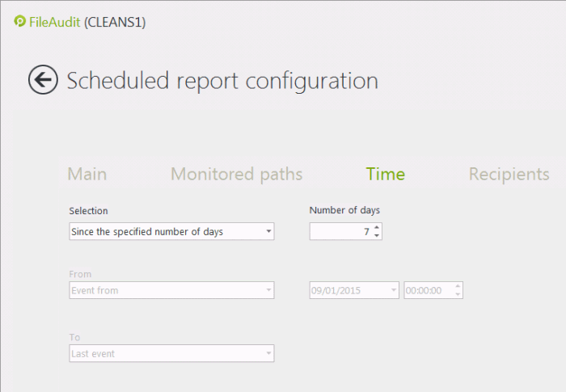566x392 pixels.
Task: Open the Selection dropdown list
Action: tap(268, 231)
